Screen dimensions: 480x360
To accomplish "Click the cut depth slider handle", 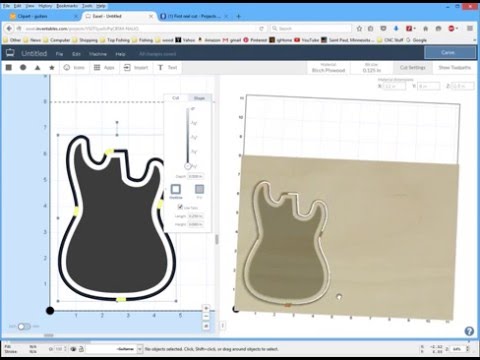I will coord(188,166).
